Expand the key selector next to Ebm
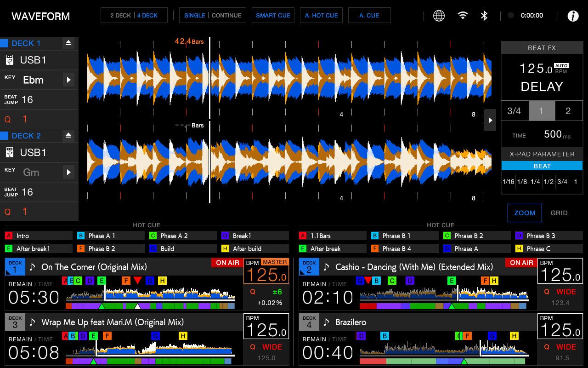Image resolution: width=588 pixels, height=368 pixels. (x=68, y=80)
